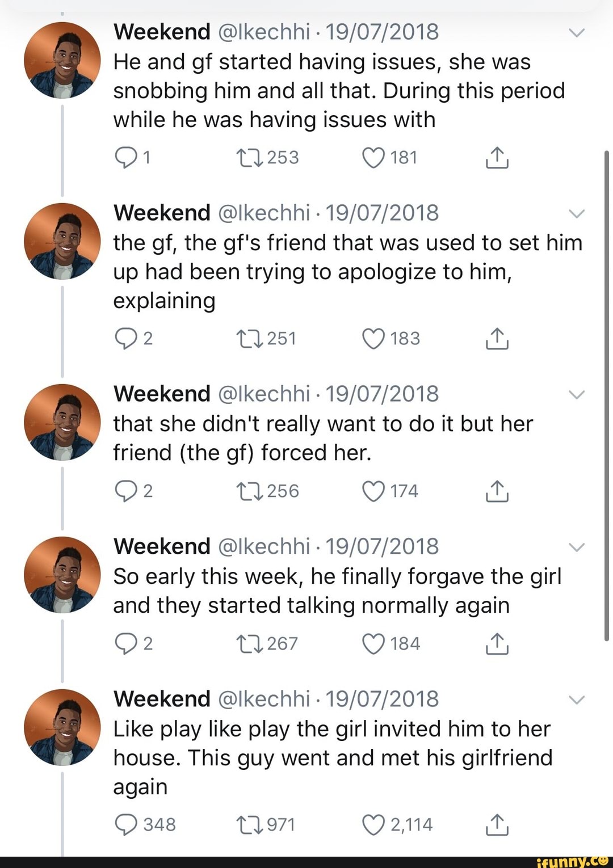
Task: Reply to the "He and gf started" tweet
Action: 125,158
